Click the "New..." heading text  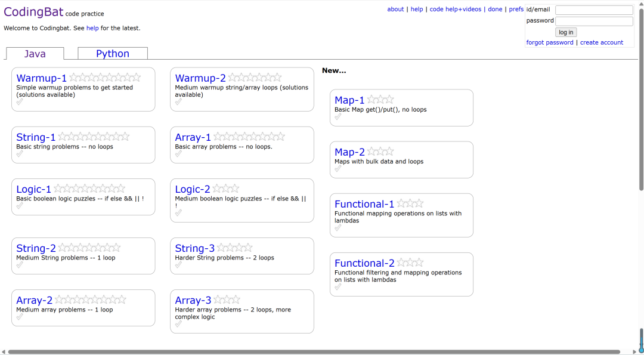click(x=334, y=70)
